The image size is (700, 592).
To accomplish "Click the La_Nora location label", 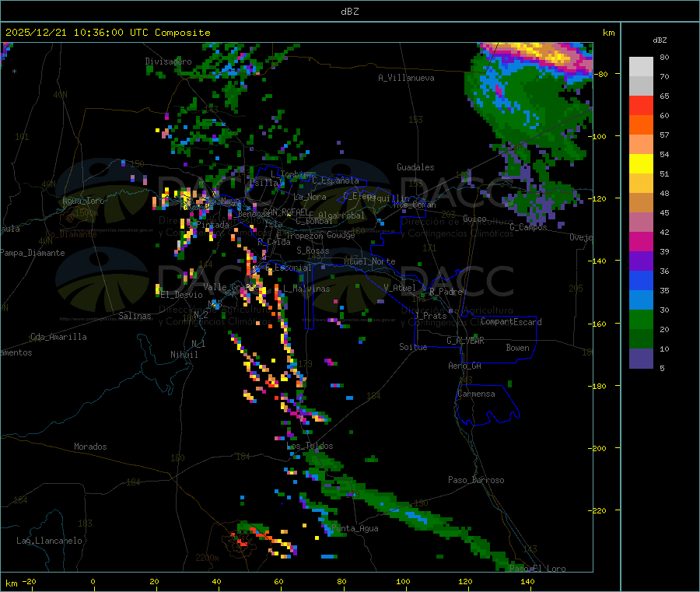I will pos(310,197).
